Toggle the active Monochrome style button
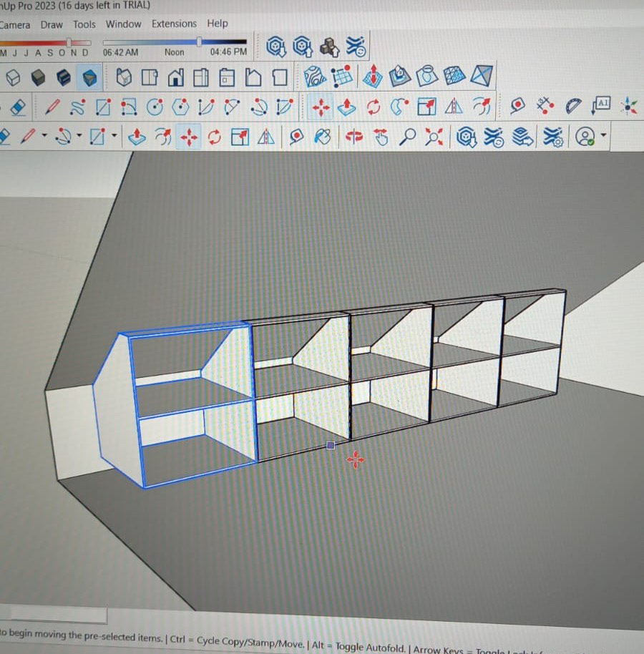Viewport: 644px width, 654px height. (89, 77)
